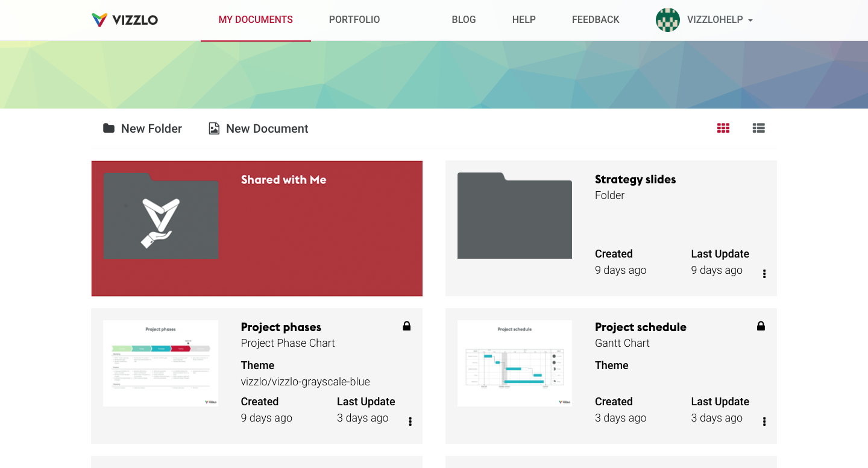The width and height of the screenshot is (868, 468).
Task: Open the Project schedule Gantt chart thumbnail
Action: point(515,363)
